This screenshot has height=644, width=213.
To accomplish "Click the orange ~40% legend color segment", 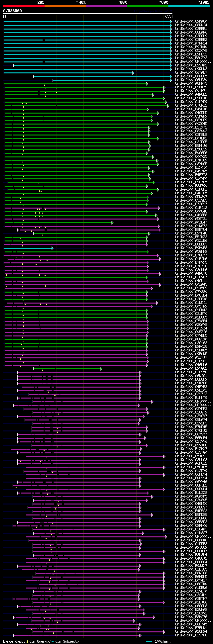I will point(65,6).
